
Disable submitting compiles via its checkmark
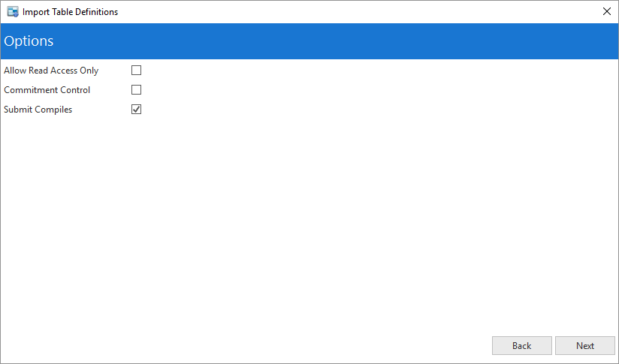[136, 110]
